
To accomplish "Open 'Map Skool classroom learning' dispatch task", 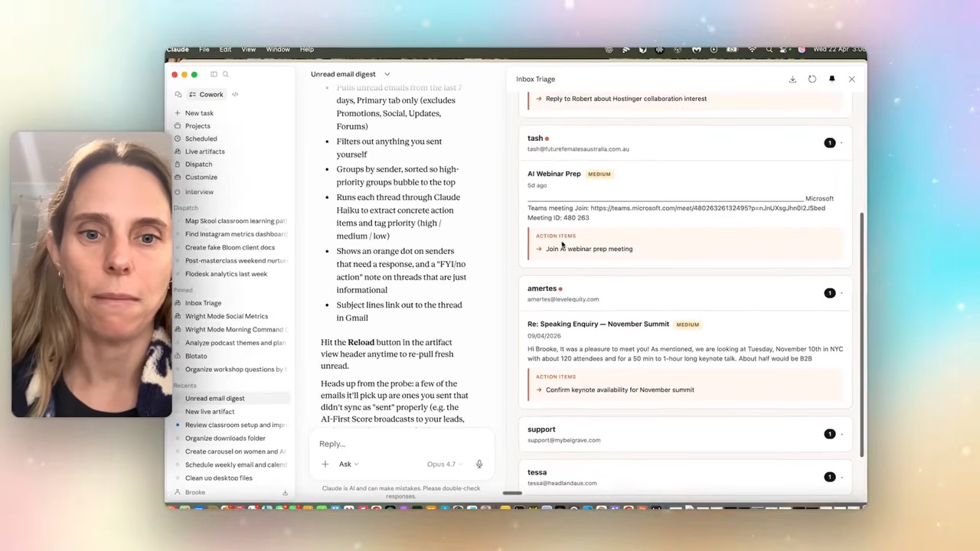I will click(x=235, y=221).
